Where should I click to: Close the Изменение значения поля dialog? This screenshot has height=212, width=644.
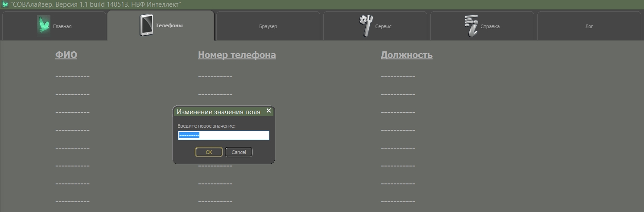(x=268, y=110)
